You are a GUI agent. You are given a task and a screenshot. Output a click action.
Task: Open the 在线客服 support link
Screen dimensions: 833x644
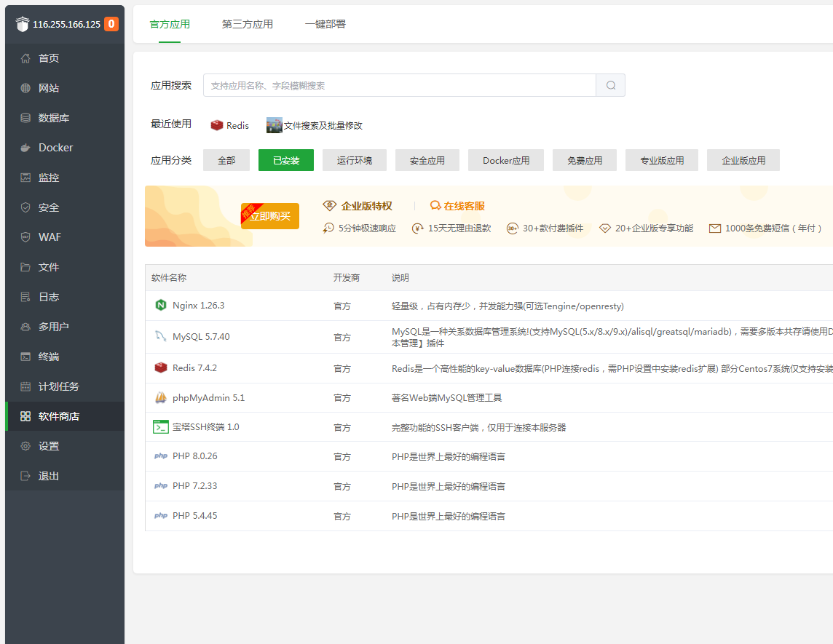[x=464, y=206]
